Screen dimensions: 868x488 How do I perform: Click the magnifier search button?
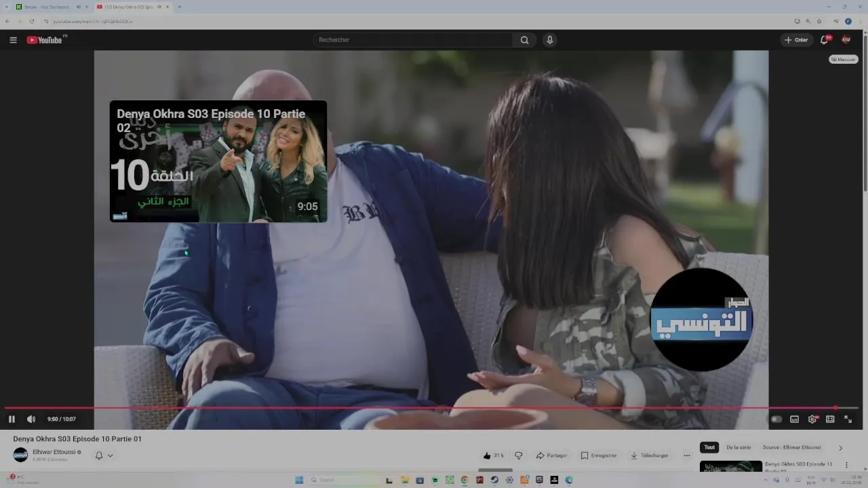[524, 40]
